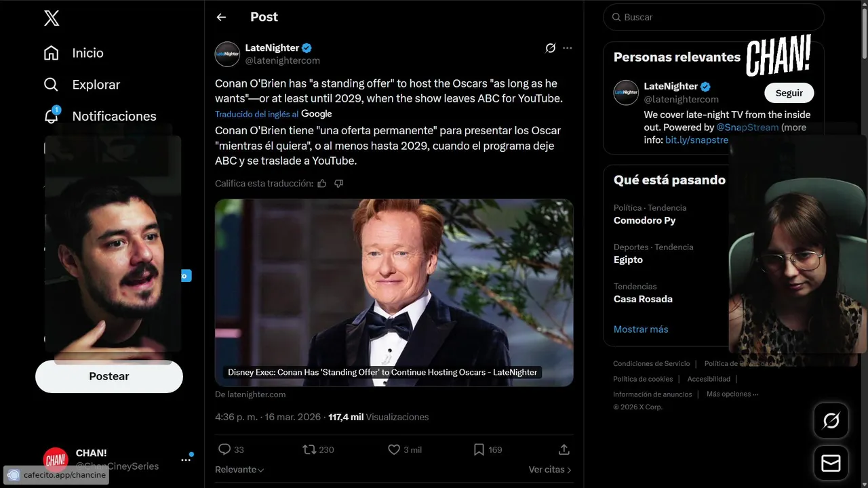Open the floating Grok button

(831, 421)
